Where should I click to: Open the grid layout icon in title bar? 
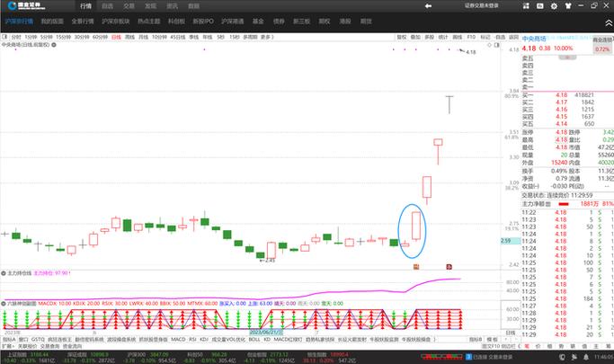pos(526,6)
